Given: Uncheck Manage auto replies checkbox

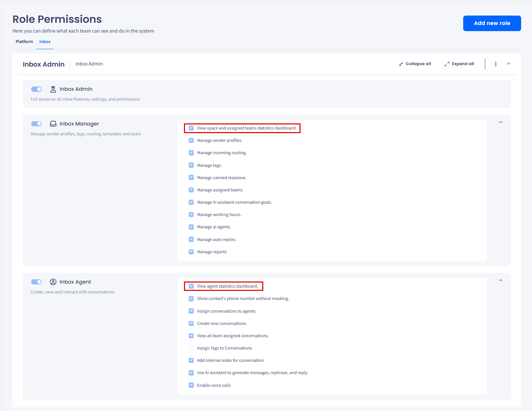Looking at the screenshot, I should [191, 239].
